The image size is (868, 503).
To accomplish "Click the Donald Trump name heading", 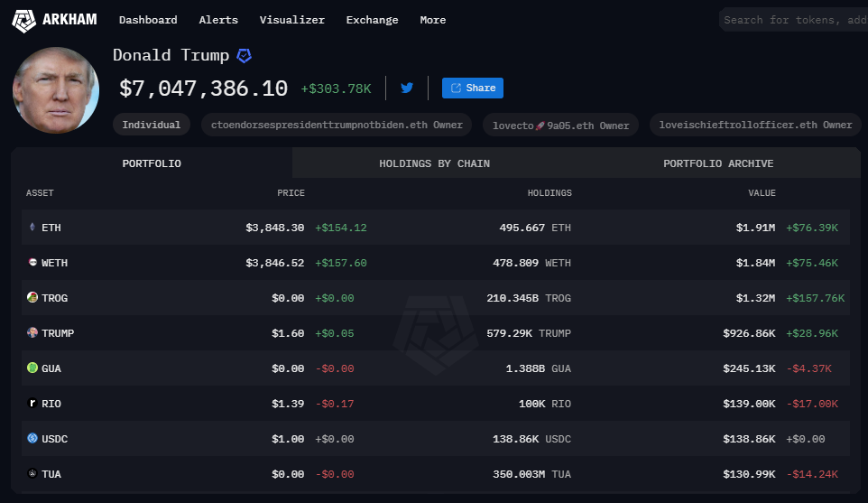I will 171,55.
